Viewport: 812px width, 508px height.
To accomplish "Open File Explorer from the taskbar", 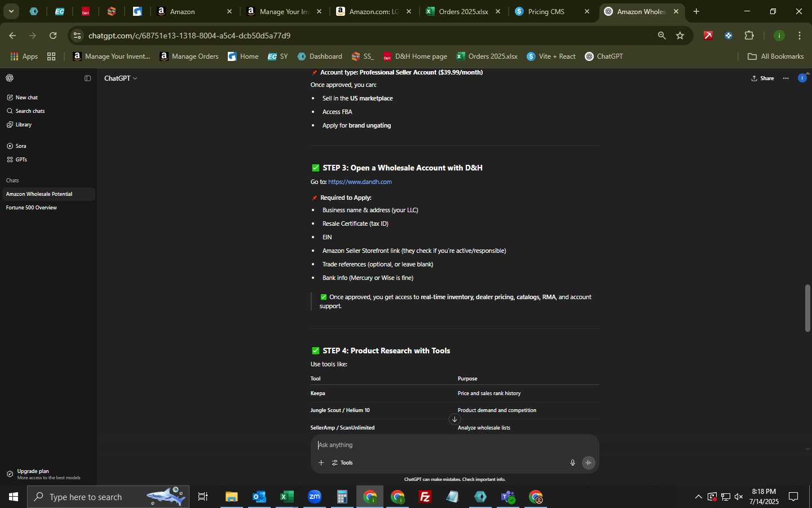I will [232, 497].
